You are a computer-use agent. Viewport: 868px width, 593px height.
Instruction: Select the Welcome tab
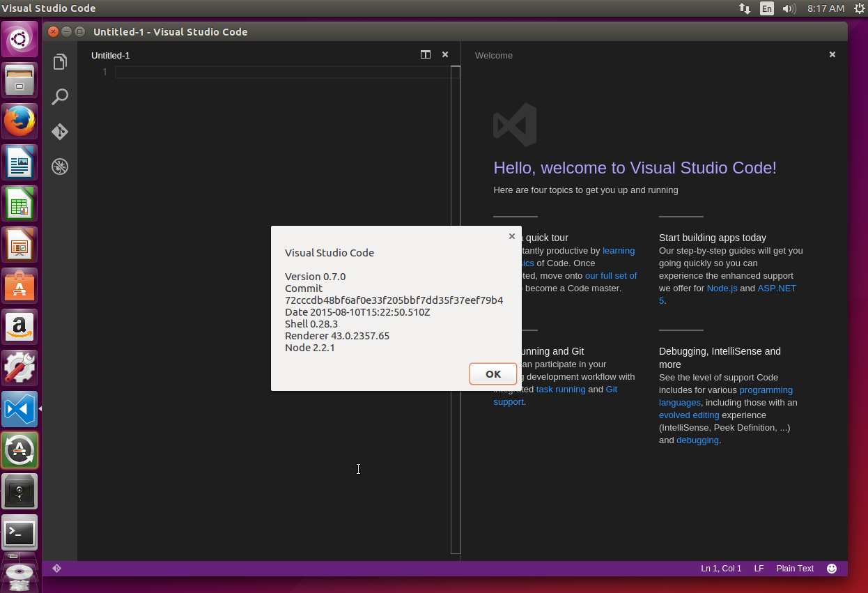tap(494, 55)
